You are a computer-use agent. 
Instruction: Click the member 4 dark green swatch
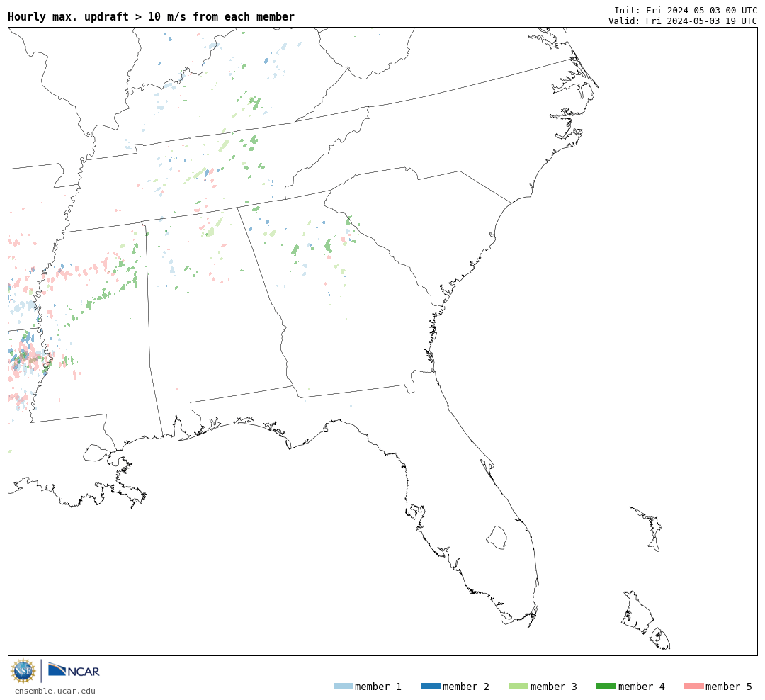point(606,687)
